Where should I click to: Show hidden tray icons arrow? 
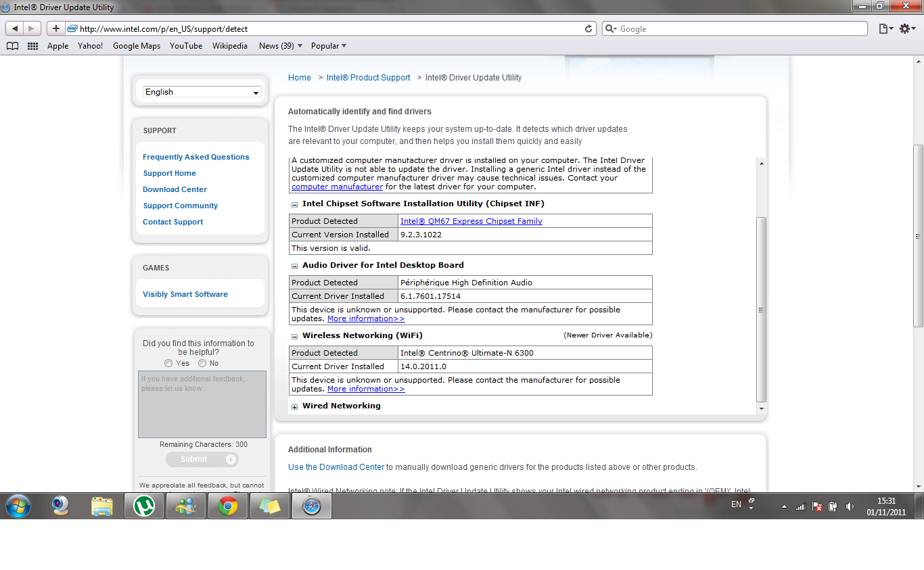784,506
